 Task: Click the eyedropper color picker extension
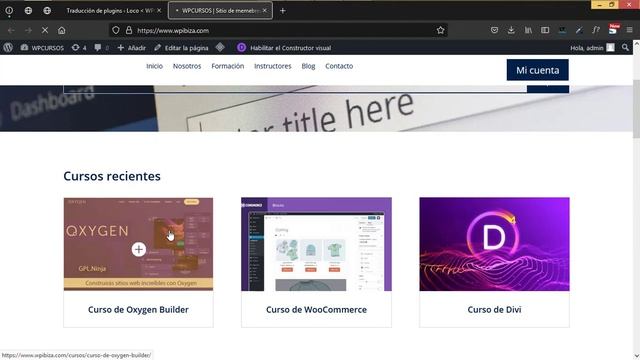[x=579, y=30]
